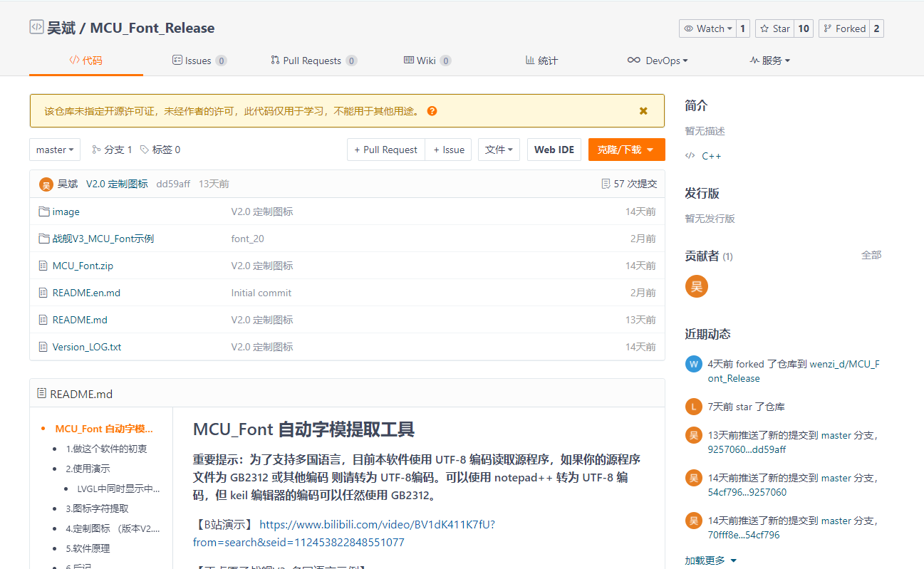Viewport: 924px width, 569px height.
Task: Open the README.md file in list
Action: [x=80, y=320]
